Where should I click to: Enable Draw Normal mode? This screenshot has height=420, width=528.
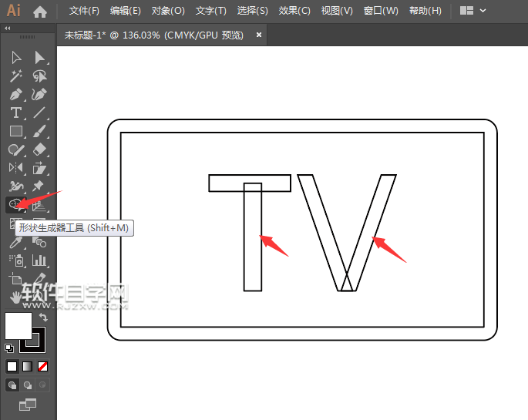pos(12,385)
